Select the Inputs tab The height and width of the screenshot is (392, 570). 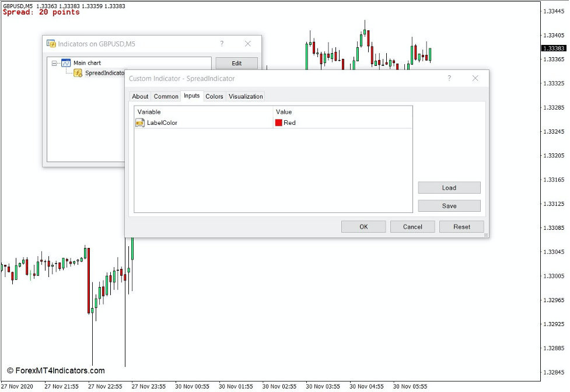pos(191,96)
